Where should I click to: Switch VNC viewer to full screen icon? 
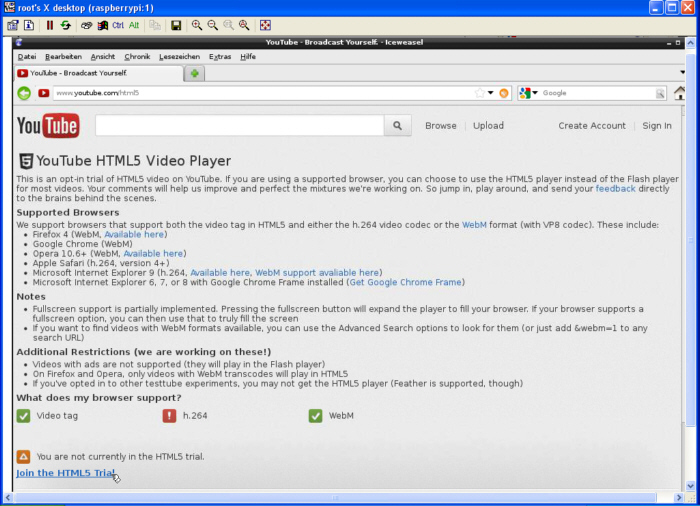pos(265,25)
